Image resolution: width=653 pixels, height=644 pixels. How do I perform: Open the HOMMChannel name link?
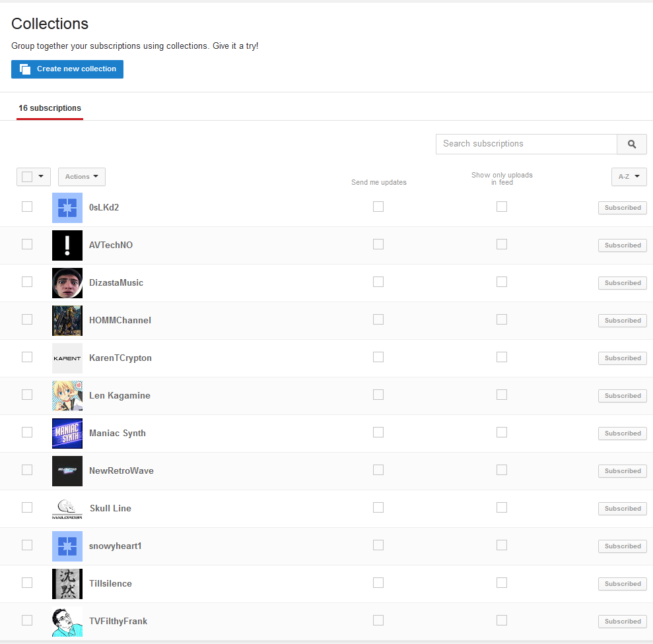[x=120, y=321]
